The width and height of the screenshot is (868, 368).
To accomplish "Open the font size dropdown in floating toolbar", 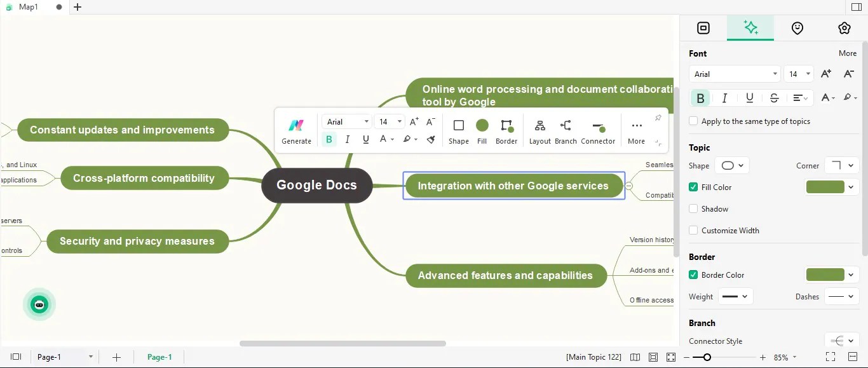I will click(390, 121).
